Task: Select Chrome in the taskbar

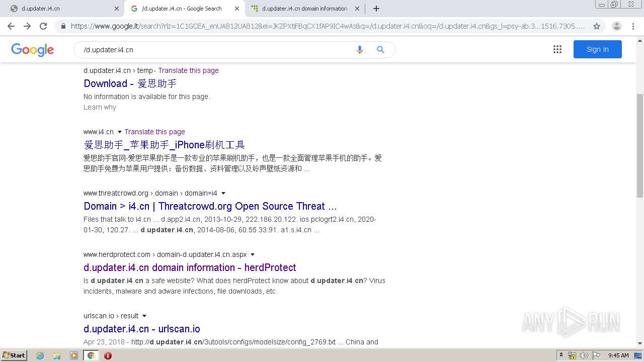Action: click(91, 355)
